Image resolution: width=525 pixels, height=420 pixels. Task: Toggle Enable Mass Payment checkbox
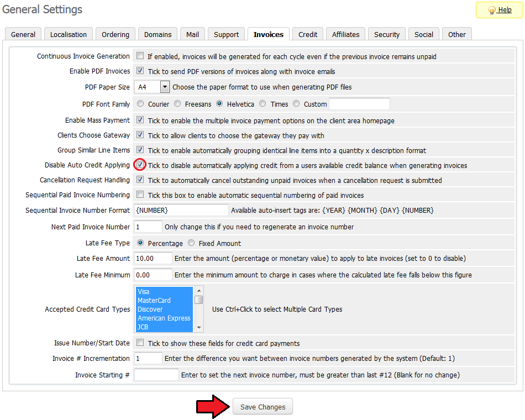[x=140, y=120]
